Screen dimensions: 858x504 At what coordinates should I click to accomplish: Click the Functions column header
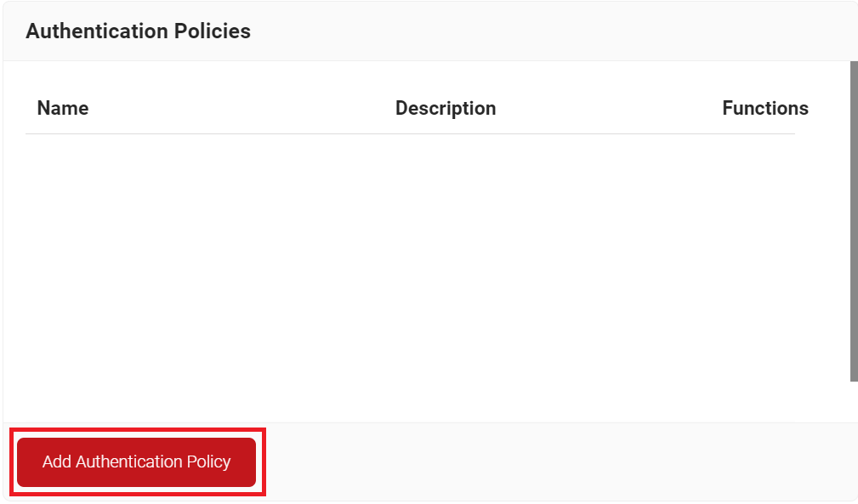764,109
